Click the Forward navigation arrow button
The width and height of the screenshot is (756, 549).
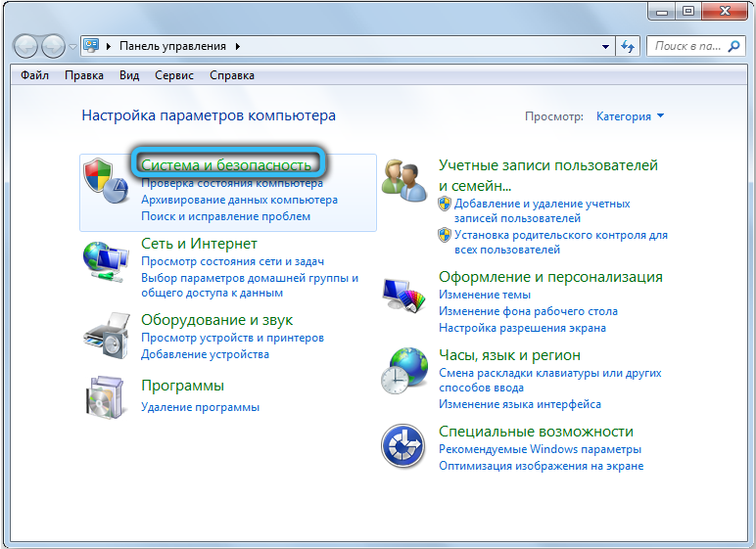[53, 47]
